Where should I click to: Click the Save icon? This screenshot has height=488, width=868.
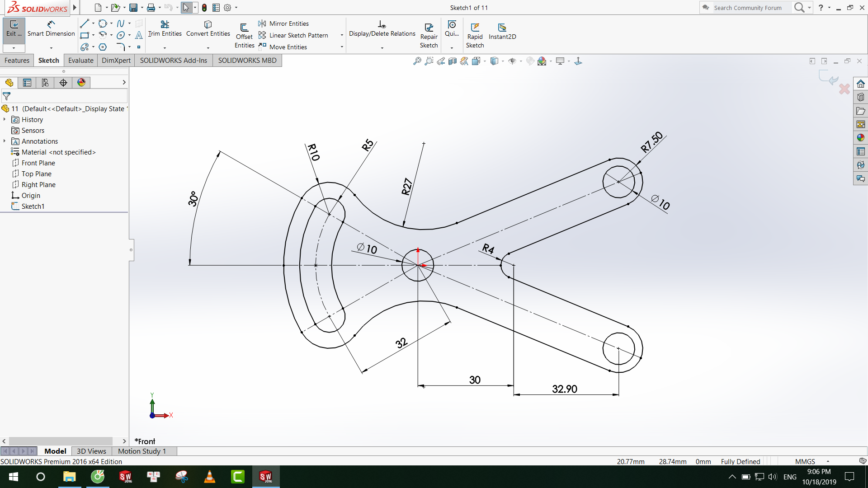pos(133,8)
